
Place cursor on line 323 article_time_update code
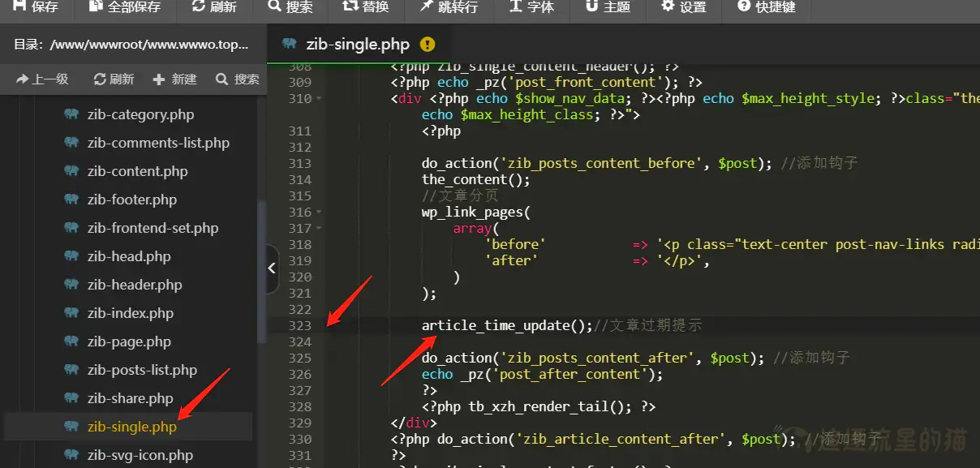click(x=507, y=326)
